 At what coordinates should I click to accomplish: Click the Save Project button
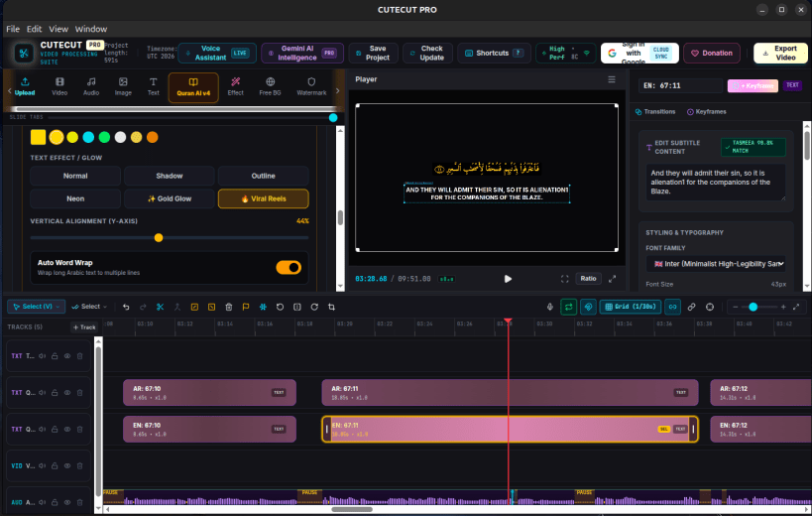373,53
